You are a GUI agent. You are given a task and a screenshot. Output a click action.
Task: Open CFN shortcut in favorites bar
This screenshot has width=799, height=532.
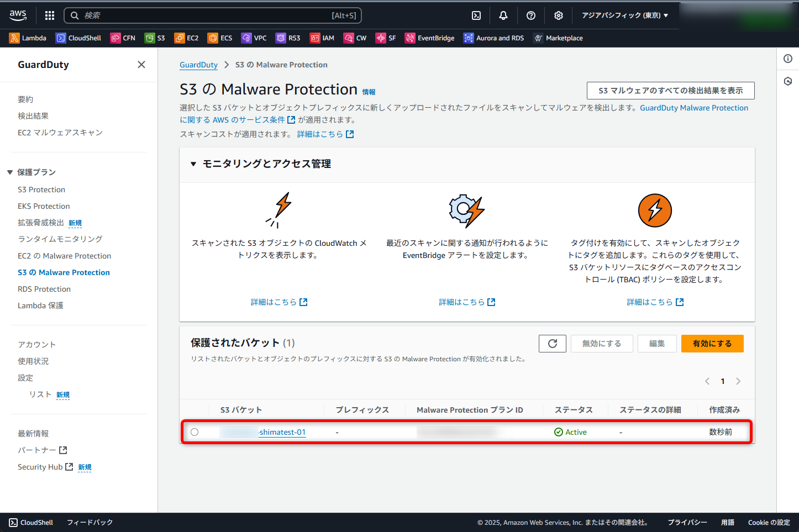point(123,38)
